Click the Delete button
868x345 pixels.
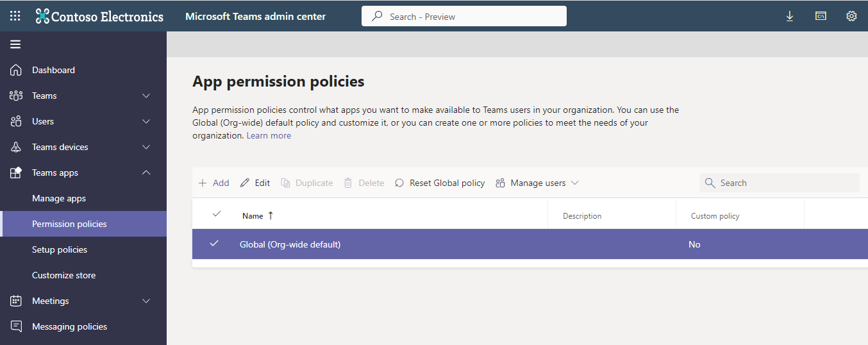coord(363,183)
